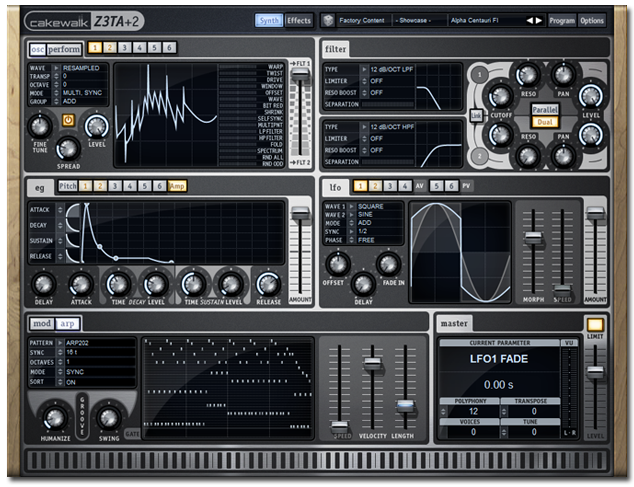Image resolution: width=634 pixels, height=487 pixels.
Task: Click the master Level slider handle
Action: tap(595, 371)
